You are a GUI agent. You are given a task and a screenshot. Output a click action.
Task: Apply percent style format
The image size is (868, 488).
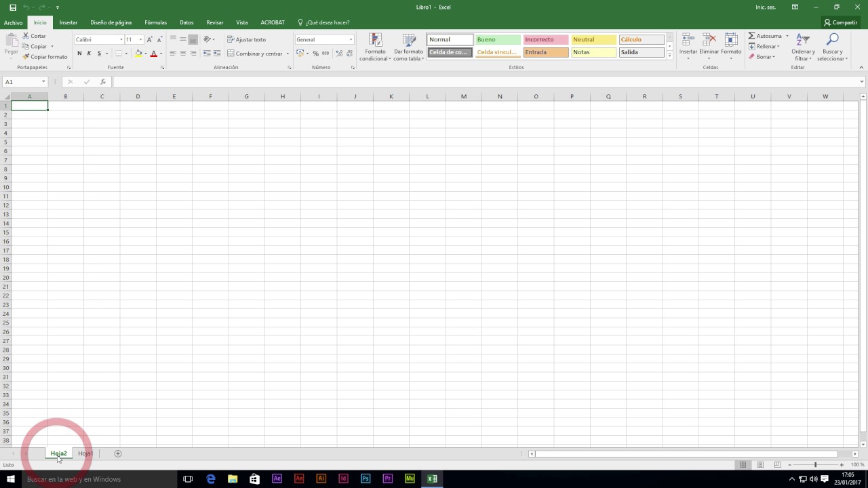pos(315,54)
